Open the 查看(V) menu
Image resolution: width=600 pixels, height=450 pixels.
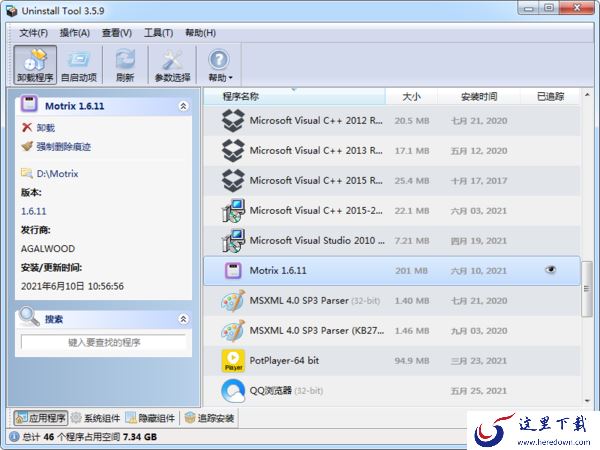tap(117, 33)
